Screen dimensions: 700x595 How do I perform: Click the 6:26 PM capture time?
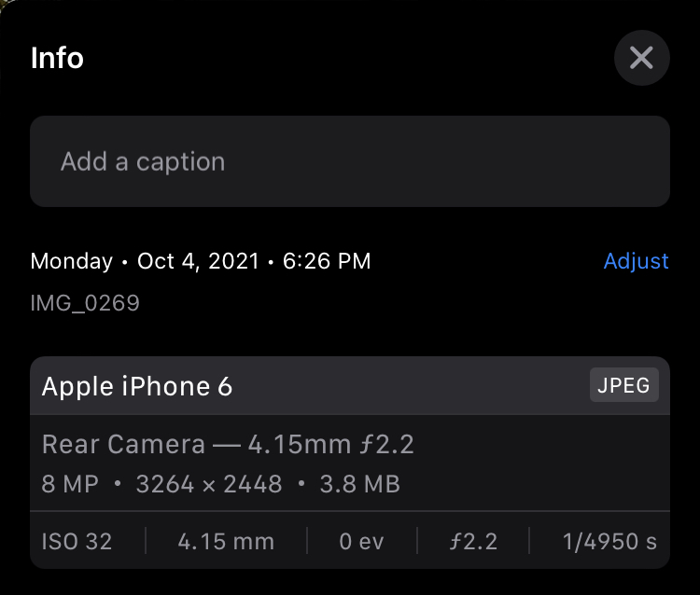pyautogui.click(x=327, y=261)
